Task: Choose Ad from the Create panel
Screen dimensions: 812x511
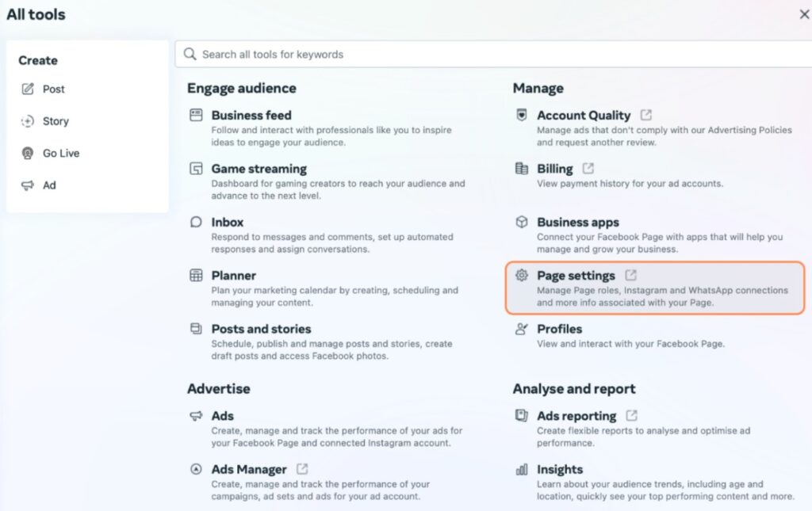Action: click(x=49, y=185)
